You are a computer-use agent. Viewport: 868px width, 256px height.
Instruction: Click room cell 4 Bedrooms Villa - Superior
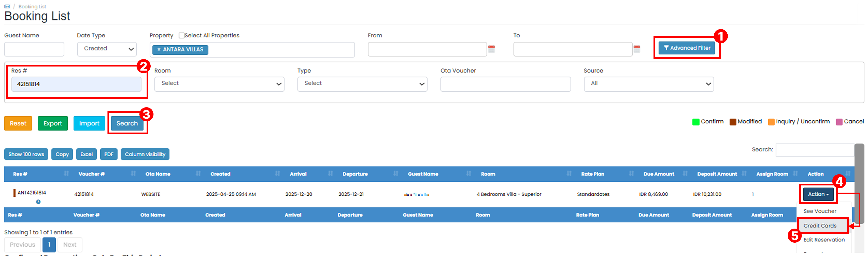[x=509, y=194]
